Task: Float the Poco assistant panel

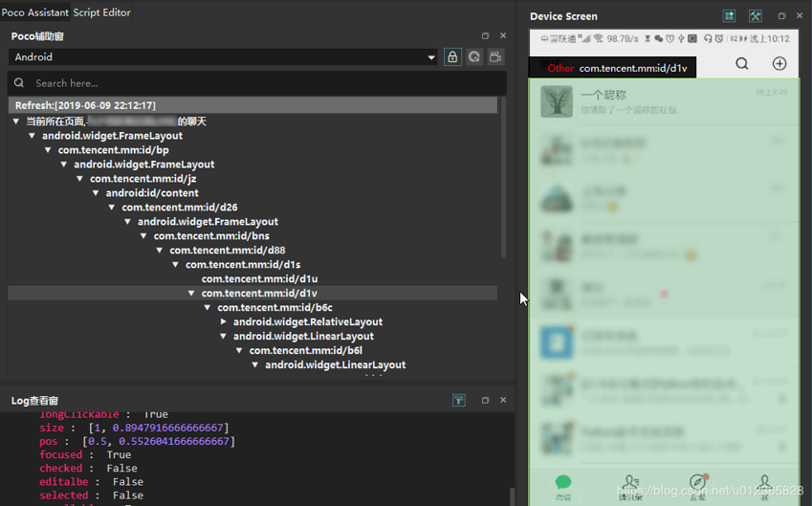Action: [x=485, y=36]
